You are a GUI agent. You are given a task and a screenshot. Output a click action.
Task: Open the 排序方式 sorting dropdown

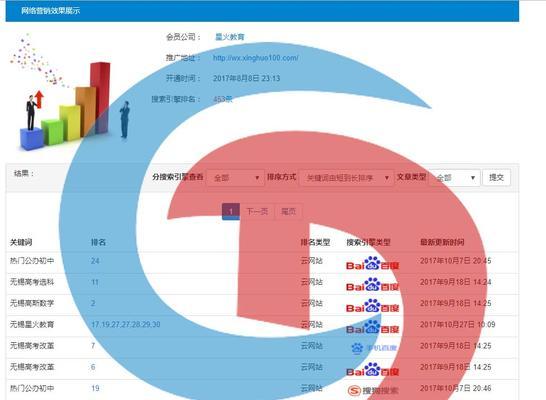pyautogui.click(x=346, y=178)
